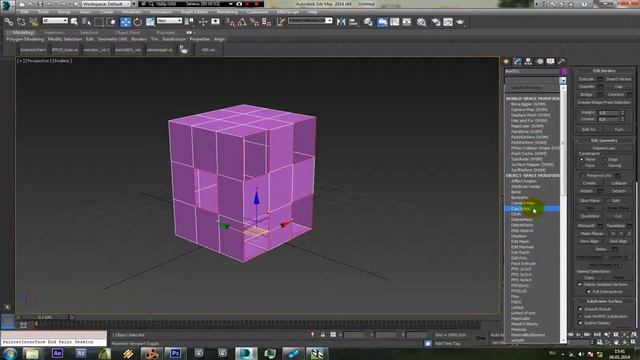This screenshot has height=360, width=640.
Task: Toggle Delete Isolated Vertices checkbox
Action: click(x=580, y=284)
